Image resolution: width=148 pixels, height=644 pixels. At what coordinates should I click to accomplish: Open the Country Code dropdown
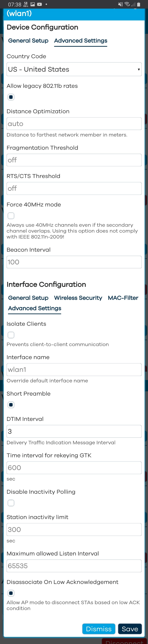[74, 69]
